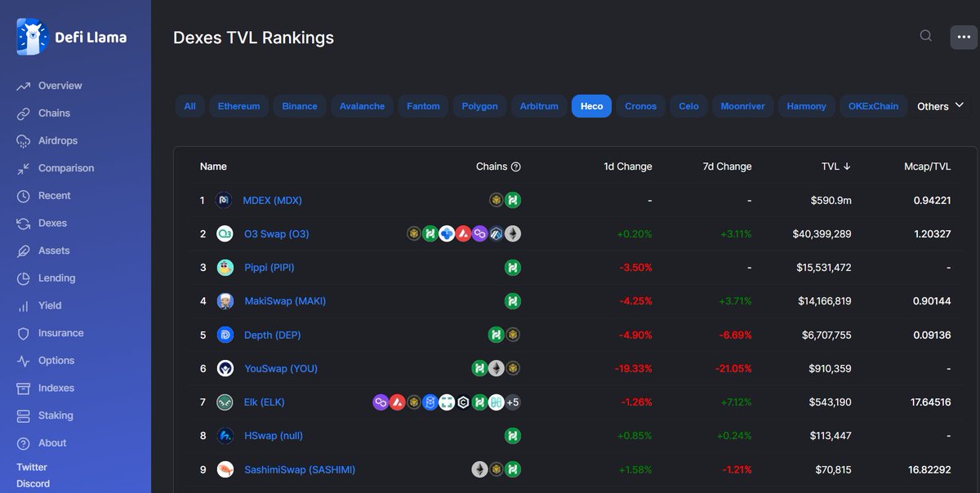Select the Harmony chain filter
This screenshot has height=493, width=980.
tap(806, 106)
